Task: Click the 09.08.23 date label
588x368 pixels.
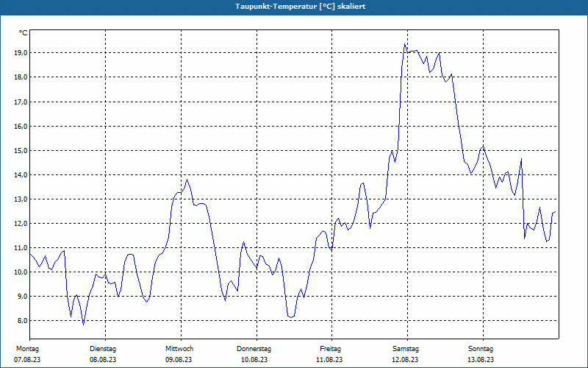Action: pos(179,360)
